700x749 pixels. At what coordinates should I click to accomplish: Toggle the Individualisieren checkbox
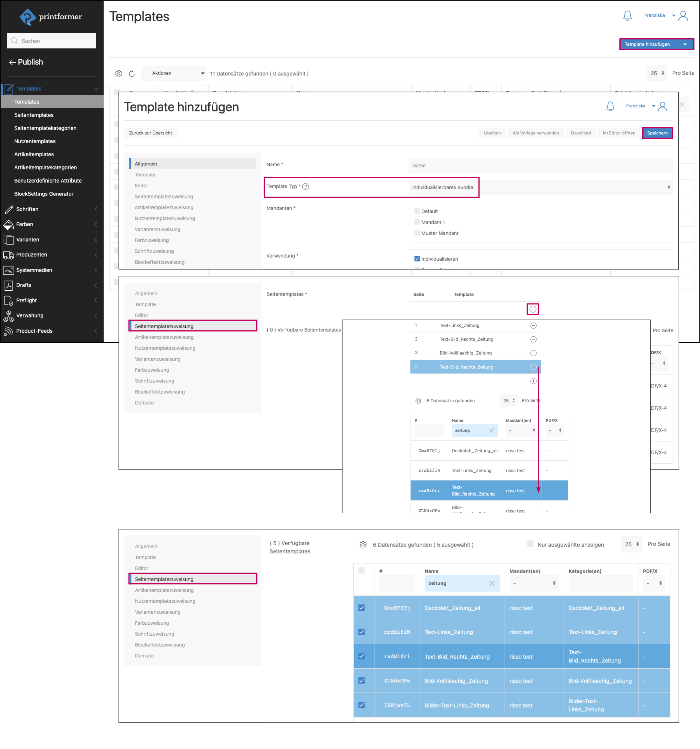pos(417,259)
